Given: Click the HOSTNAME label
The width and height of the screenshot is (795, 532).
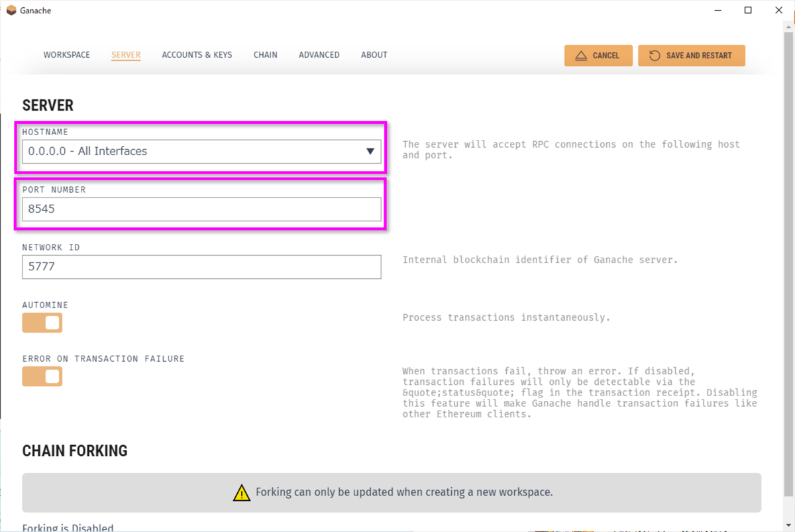Looking at the screenshot, I should point(45,132).
